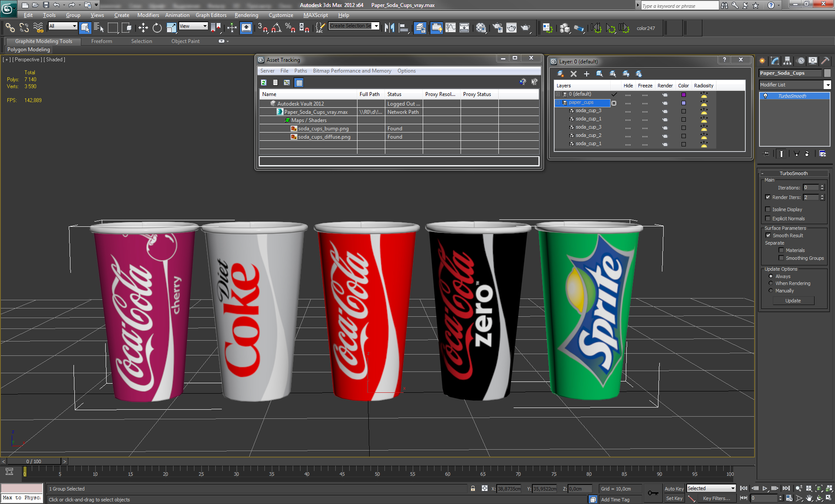Open the Modifiers menu
Viewport: 835px width, 504px height.
click(x=148, y=15)
